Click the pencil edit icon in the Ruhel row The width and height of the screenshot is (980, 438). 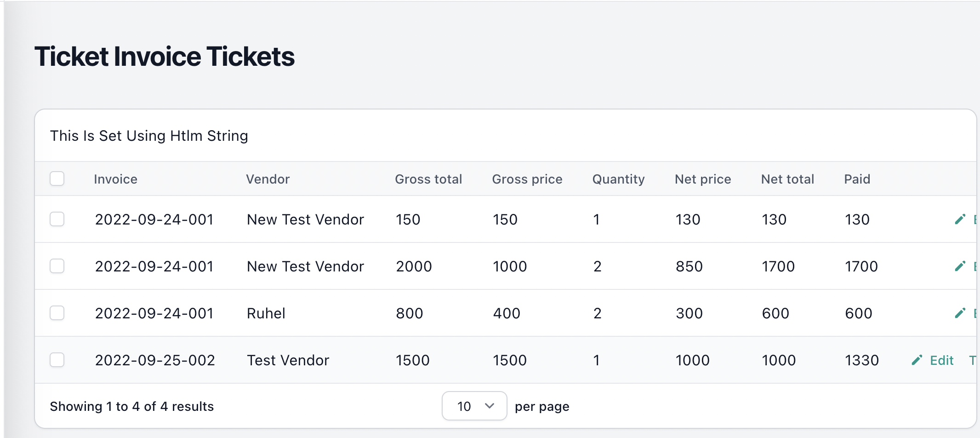(x=960, y=313)
